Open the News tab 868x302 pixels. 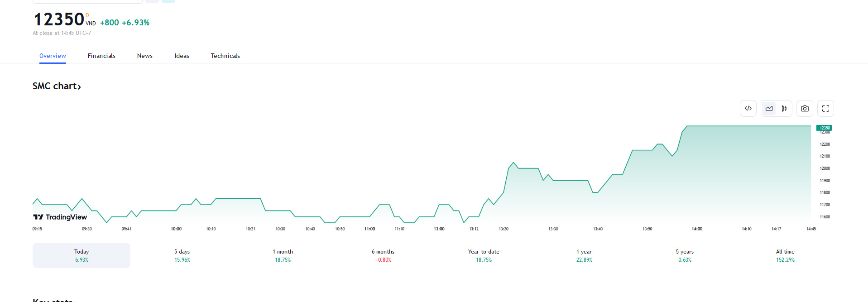coord(145,56)
